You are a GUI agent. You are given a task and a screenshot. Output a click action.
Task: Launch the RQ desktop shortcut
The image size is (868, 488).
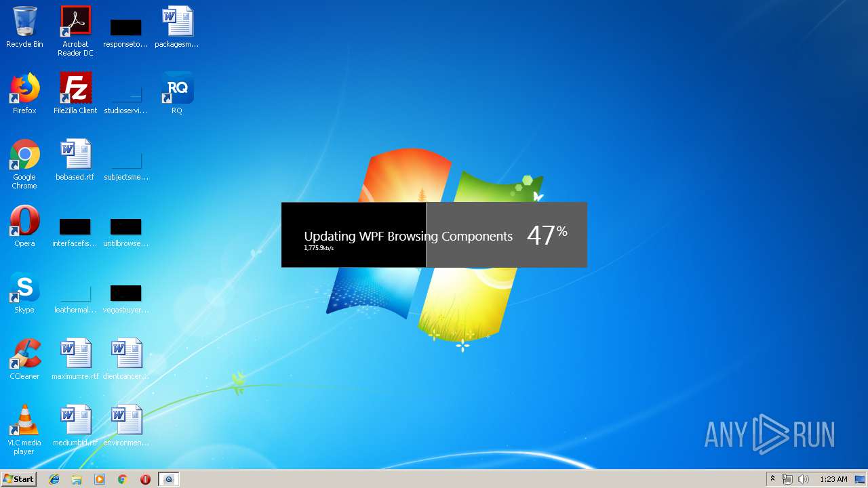click(x=177, y=94)
